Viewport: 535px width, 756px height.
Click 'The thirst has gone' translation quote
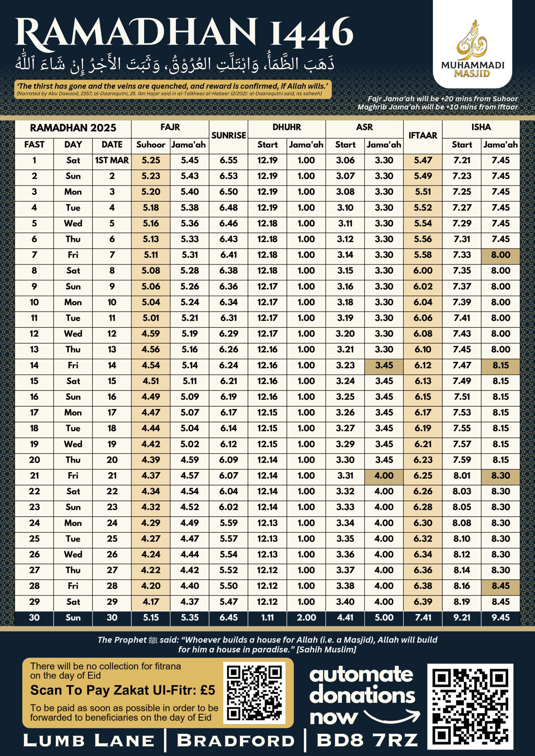173,86
